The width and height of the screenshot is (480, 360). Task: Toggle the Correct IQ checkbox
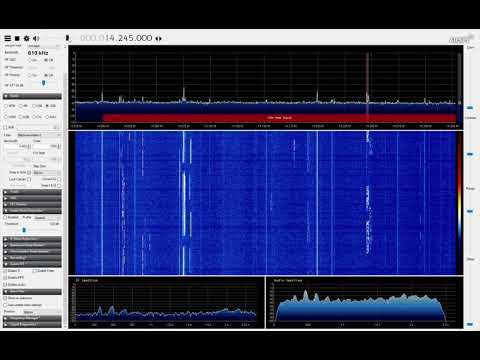point(59,179)
